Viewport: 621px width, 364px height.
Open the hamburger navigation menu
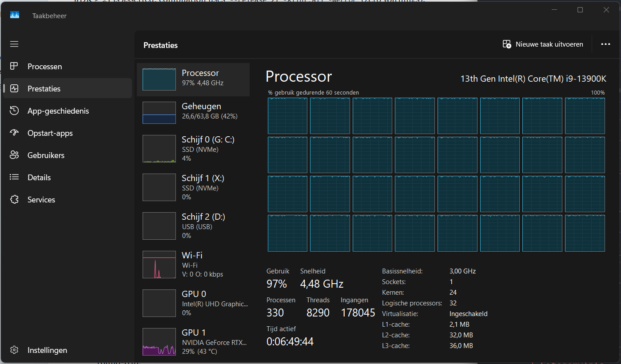tap(14, 44)
